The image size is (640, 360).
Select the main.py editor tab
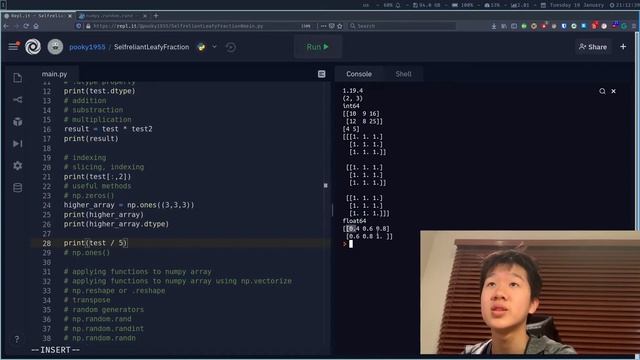pyautogui.click(x=54, y=74)
